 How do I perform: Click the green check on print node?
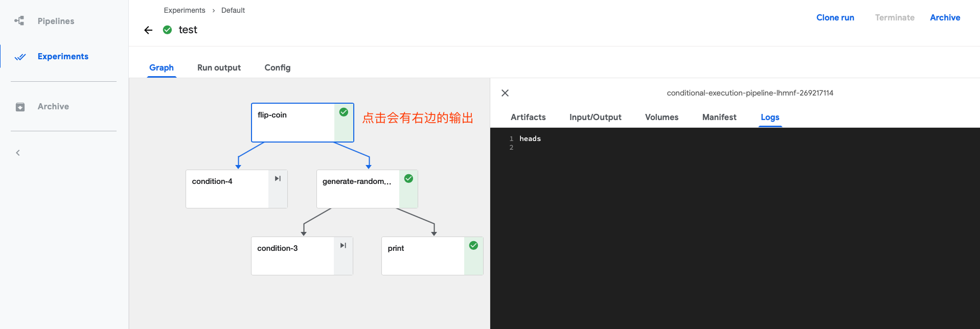point(473,246)
